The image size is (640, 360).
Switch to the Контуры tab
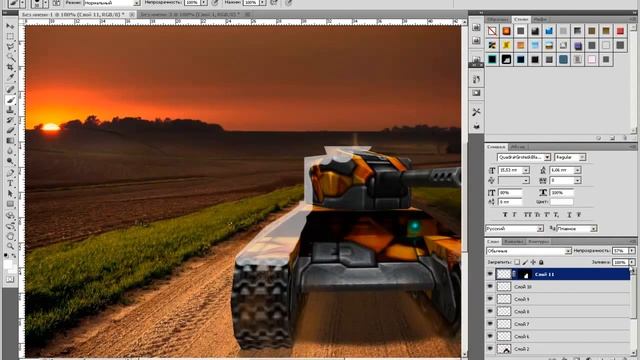pos(539,242)
